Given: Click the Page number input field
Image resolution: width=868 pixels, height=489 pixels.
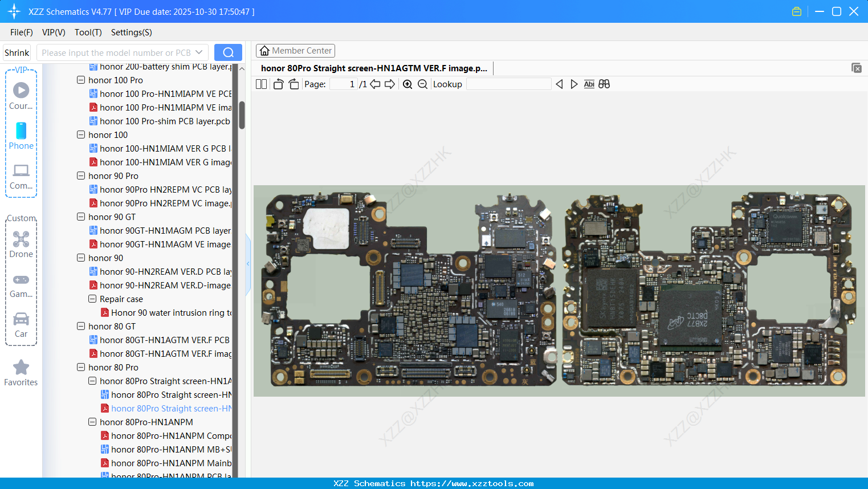Looking at the screenshot, I should pyautogui.click(x=344, y=84).
